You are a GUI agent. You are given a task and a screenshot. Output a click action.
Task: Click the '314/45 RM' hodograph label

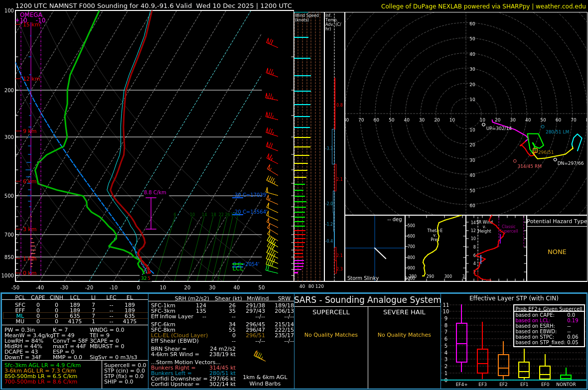pos(530,166)
